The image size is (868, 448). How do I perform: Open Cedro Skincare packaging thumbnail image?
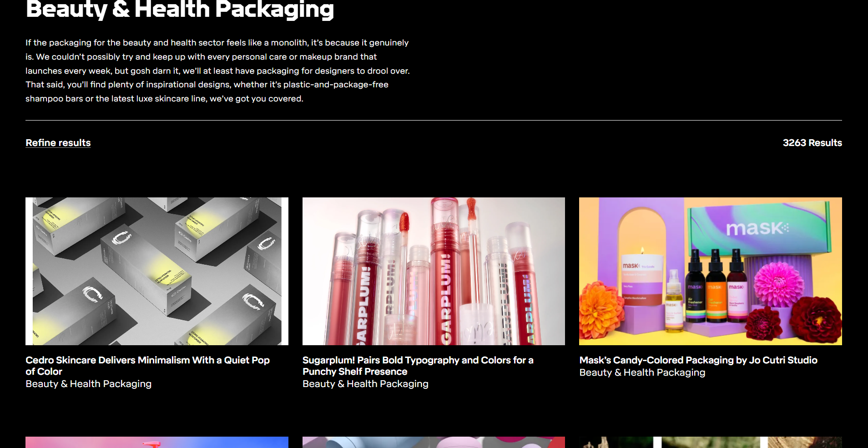point(157,271)
